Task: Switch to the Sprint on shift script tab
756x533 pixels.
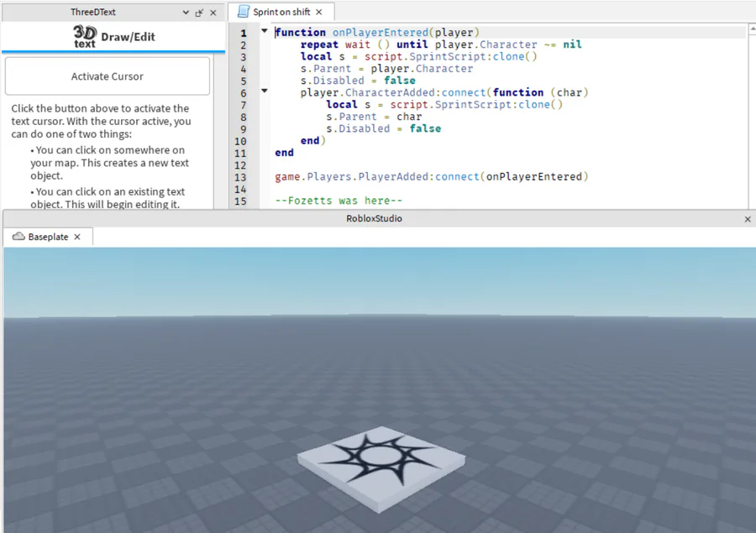Action: [x=281, y=12]
